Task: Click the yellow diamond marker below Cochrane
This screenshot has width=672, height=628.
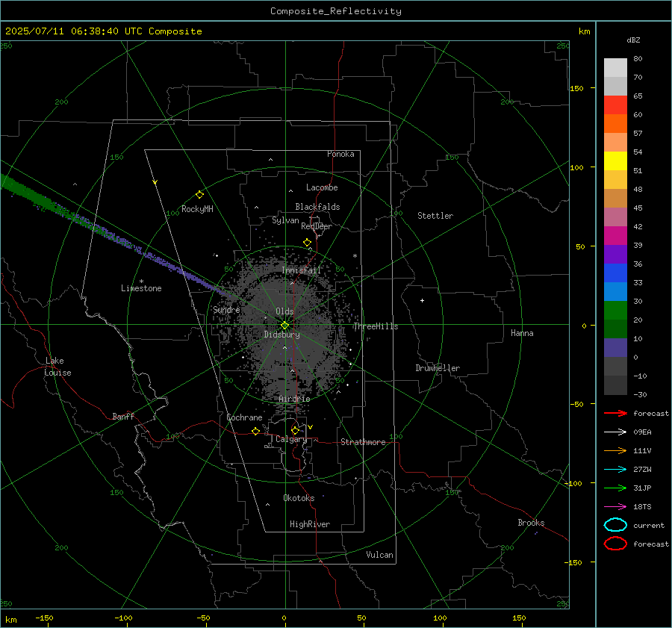Action: (256, 431)
